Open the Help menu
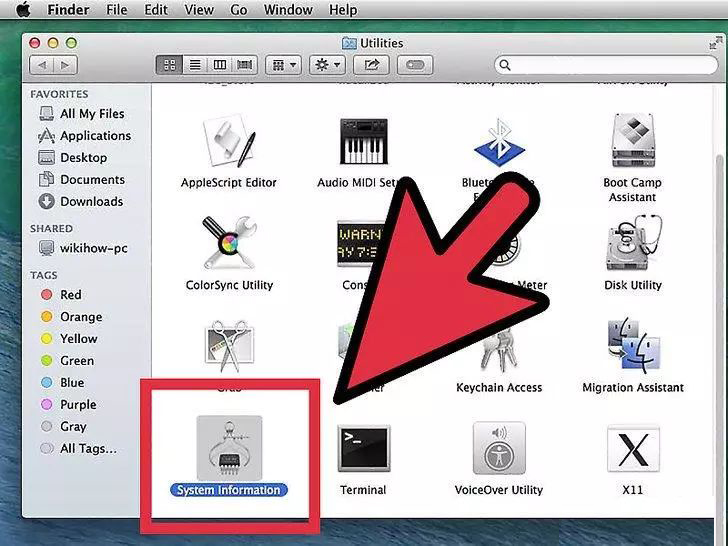This screenshot has width=728, height=546. (x=343, y=10)
